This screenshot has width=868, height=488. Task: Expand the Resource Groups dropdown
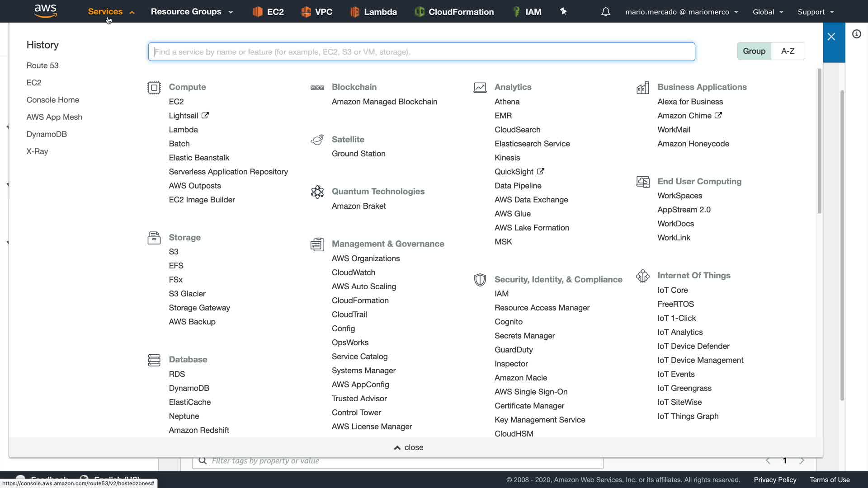click(192, 12)
